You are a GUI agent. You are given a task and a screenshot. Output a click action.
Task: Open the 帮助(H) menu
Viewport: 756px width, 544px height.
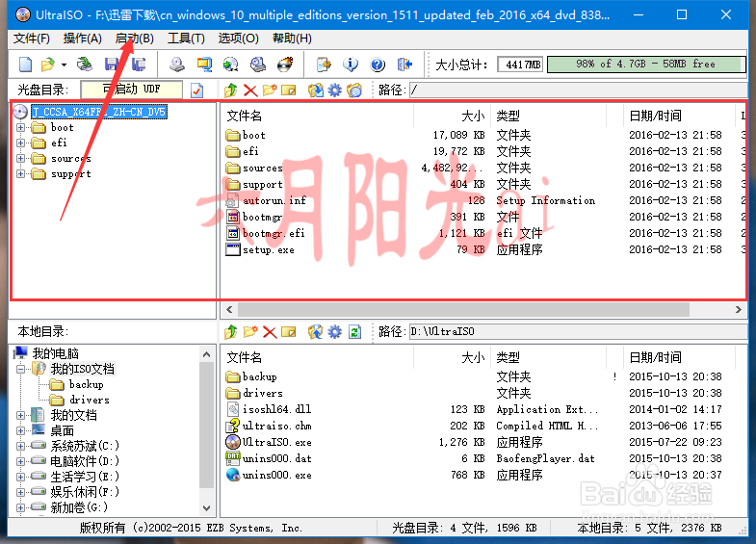pos(292,39)
